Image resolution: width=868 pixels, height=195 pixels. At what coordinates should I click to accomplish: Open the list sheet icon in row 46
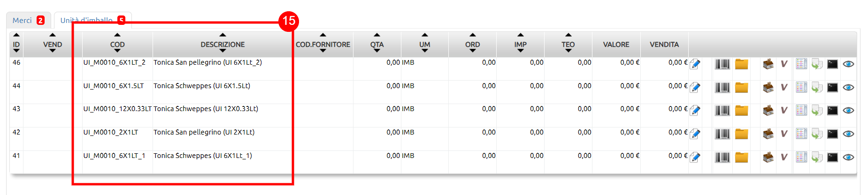click(801, 64)
